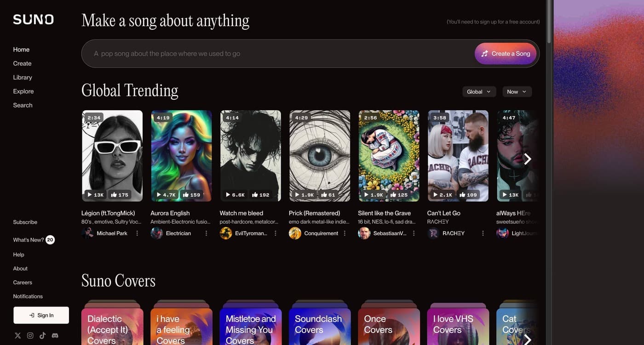Open the Now time-range dropdown
Image resolution: width=644 pixels, height=345 pixels.
pyautogui.click(x=517, y=92)
